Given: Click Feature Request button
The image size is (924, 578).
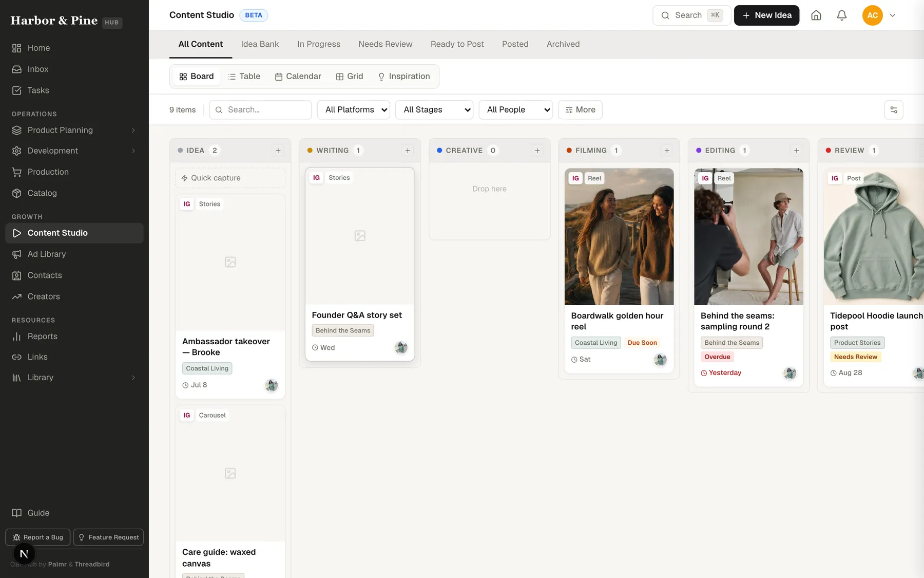Looking at the screenshot, I should [x=108, y=537].
